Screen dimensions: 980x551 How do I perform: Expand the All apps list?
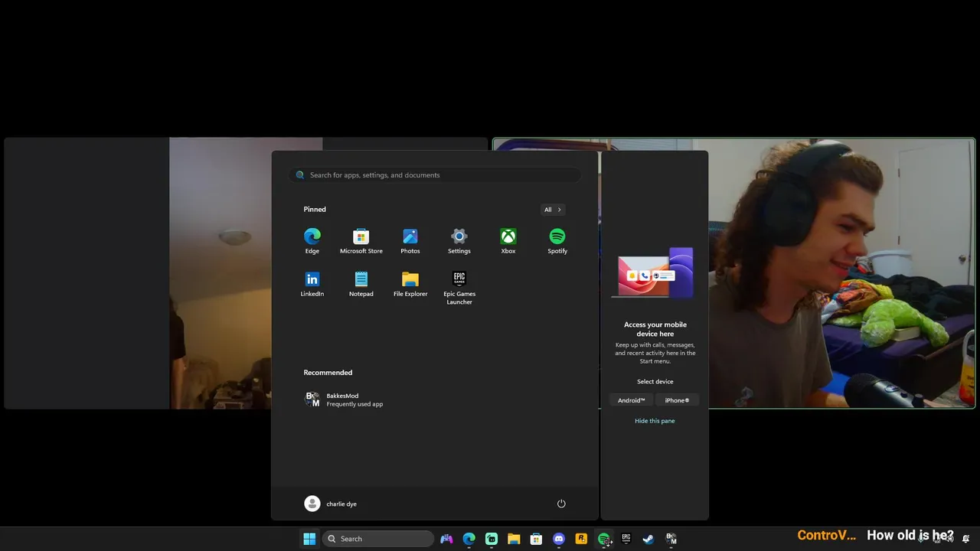click(553, 210)
